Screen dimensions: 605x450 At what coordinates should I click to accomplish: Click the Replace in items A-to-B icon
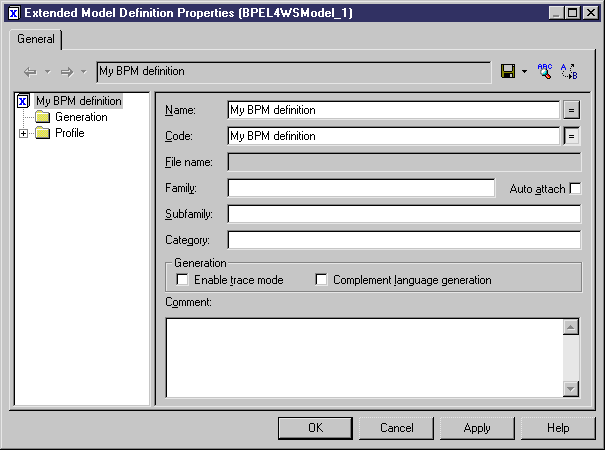[x=569, y=71]
